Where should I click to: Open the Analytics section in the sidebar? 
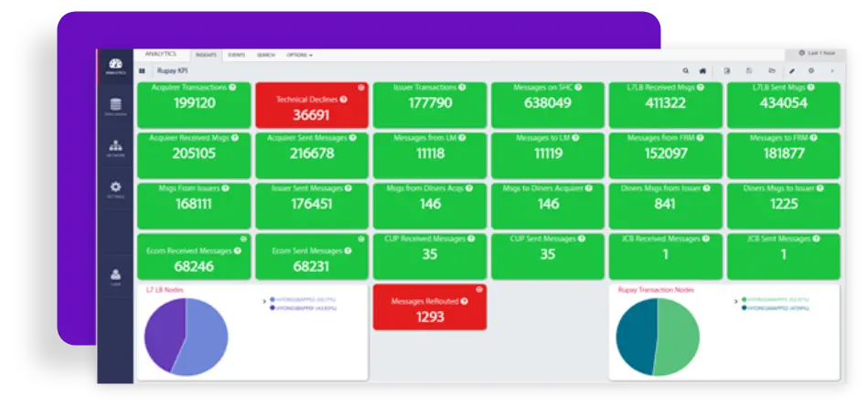point(114,64)
